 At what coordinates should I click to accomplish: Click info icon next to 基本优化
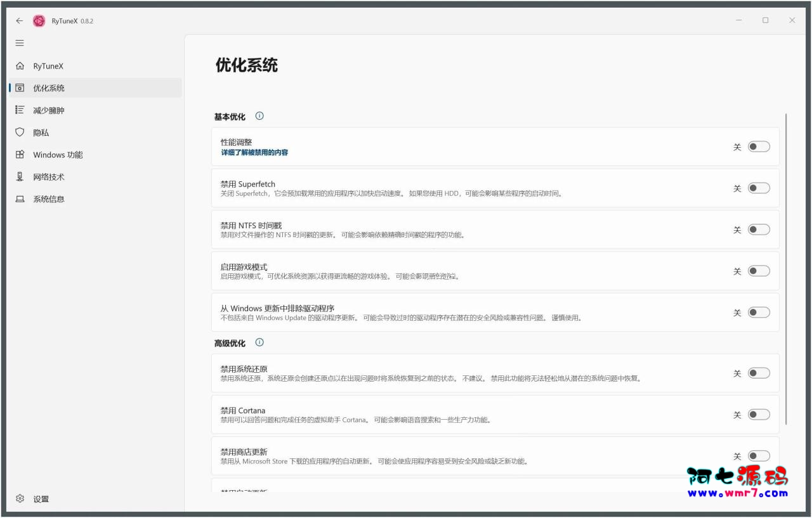click(259, 116)
